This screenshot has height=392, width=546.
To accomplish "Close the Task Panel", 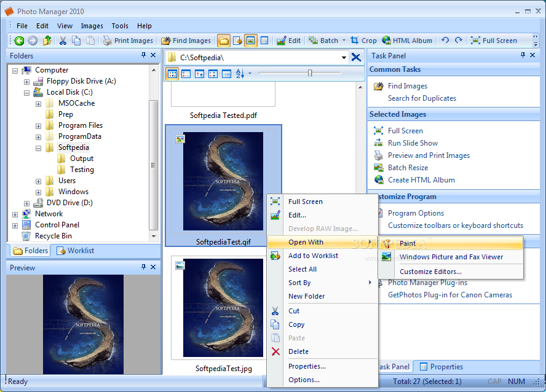I will pyautogui.click(x=532, y=55).
